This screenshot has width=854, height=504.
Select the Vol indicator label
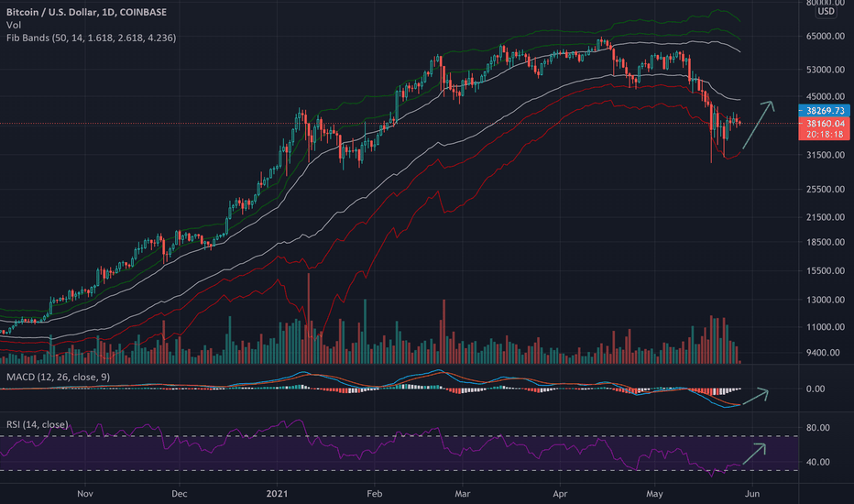pos(14,25)
